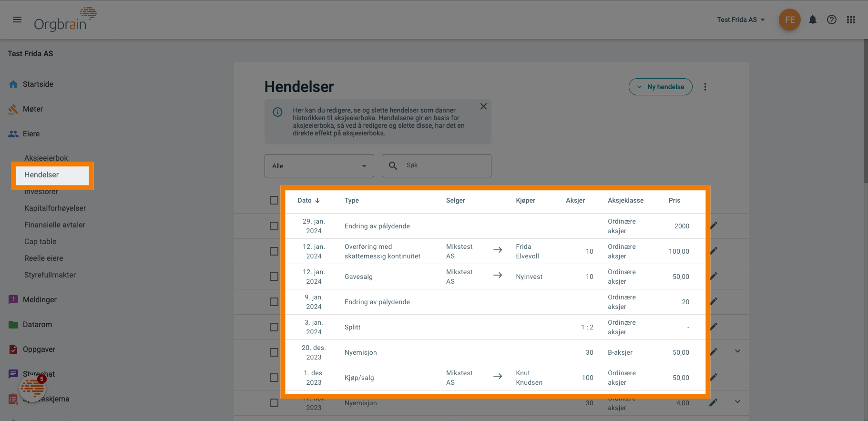Open Cap table submenu item

pos(41,242)
